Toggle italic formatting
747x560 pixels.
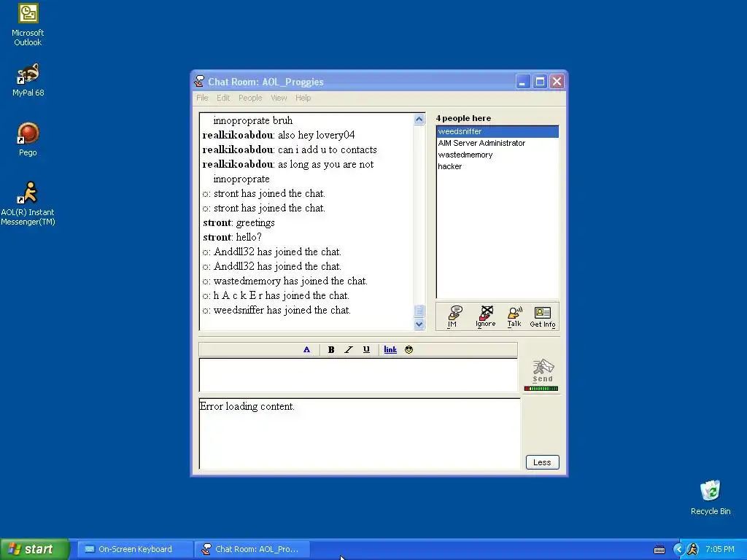349,349
